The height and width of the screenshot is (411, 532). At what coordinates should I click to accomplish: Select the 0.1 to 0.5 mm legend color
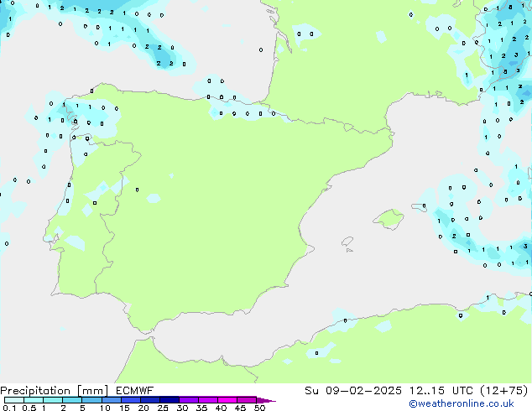pos(14,400)
